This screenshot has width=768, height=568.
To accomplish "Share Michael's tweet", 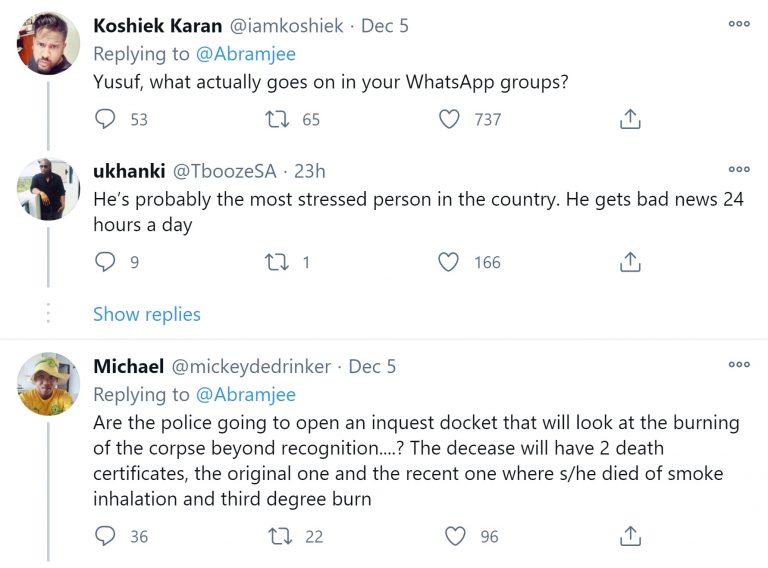I will pyautogui.click(x=630, y=536).
